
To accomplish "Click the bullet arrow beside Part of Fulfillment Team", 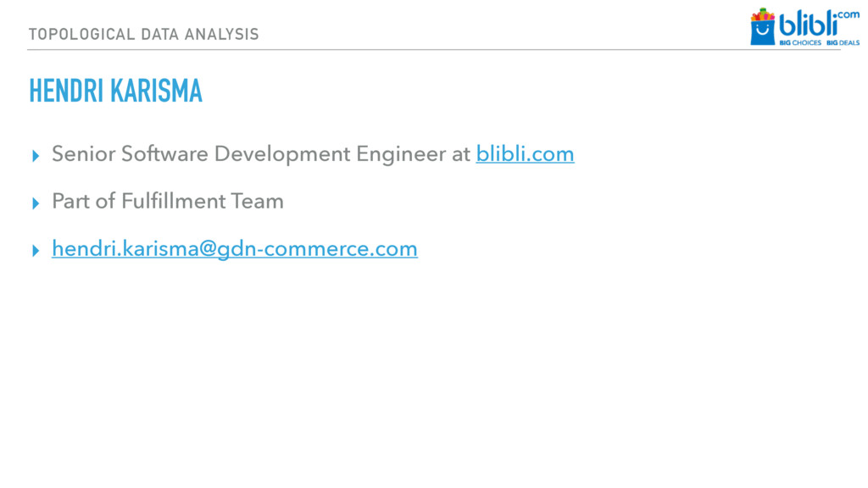I will (36, 203).
